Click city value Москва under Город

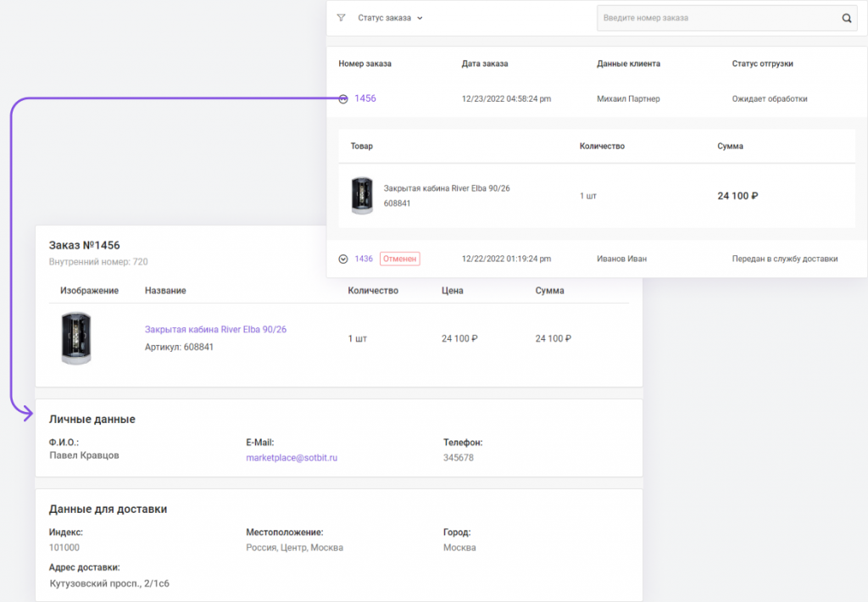point(459,548)
